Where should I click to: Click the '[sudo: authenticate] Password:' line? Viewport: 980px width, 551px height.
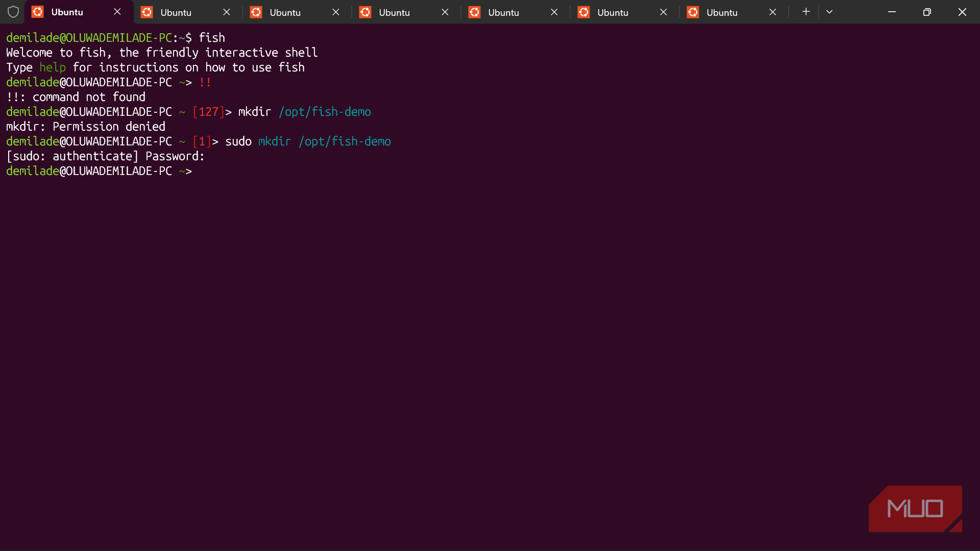tap(106, 156)
